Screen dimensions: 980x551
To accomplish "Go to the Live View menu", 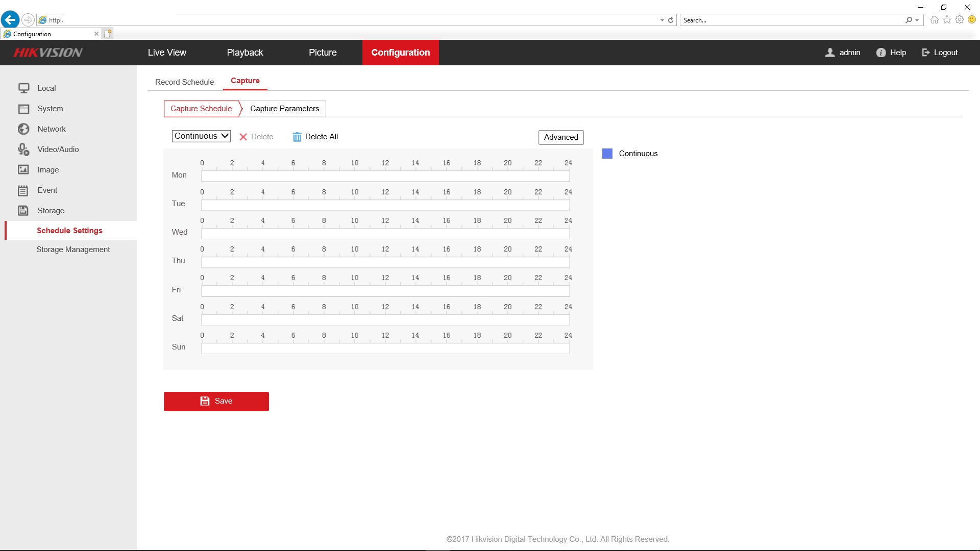I will coord(167,53).
